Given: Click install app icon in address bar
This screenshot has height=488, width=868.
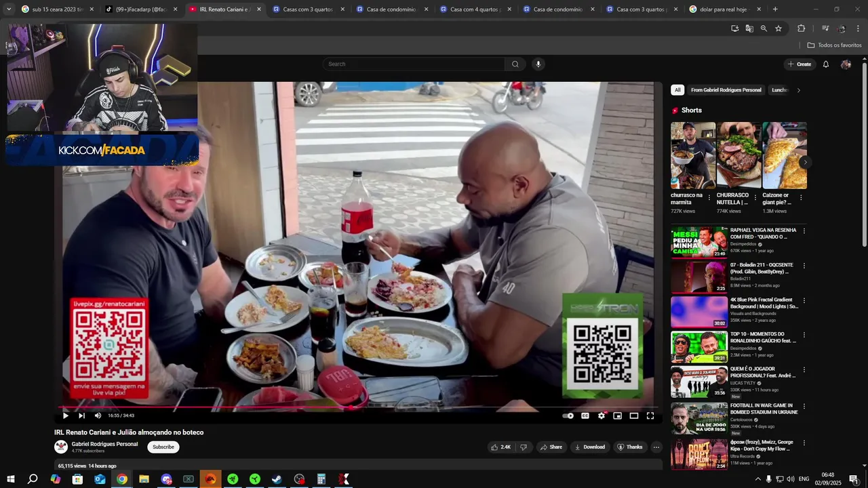Looking at the screenshot, I should coord(735,28).
